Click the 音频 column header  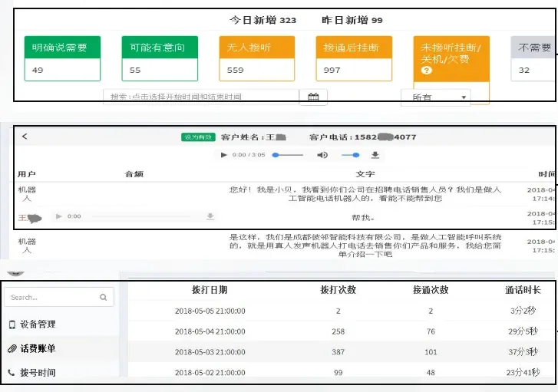coord(134,174)
